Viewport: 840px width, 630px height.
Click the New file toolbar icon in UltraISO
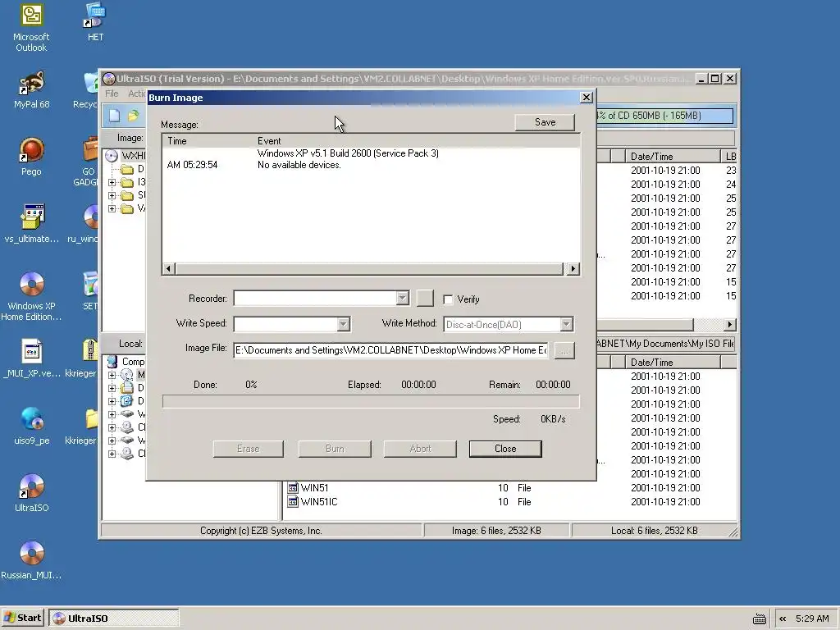click(114, 115)
